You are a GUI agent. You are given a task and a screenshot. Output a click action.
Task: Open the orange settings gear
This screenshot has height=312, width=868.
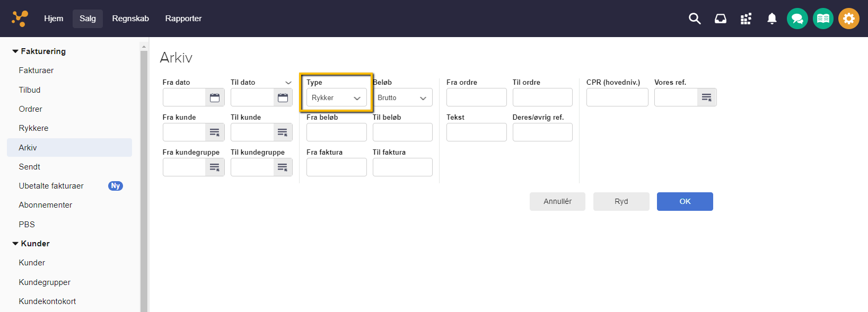pyautogui.click(x=848, y=19)
